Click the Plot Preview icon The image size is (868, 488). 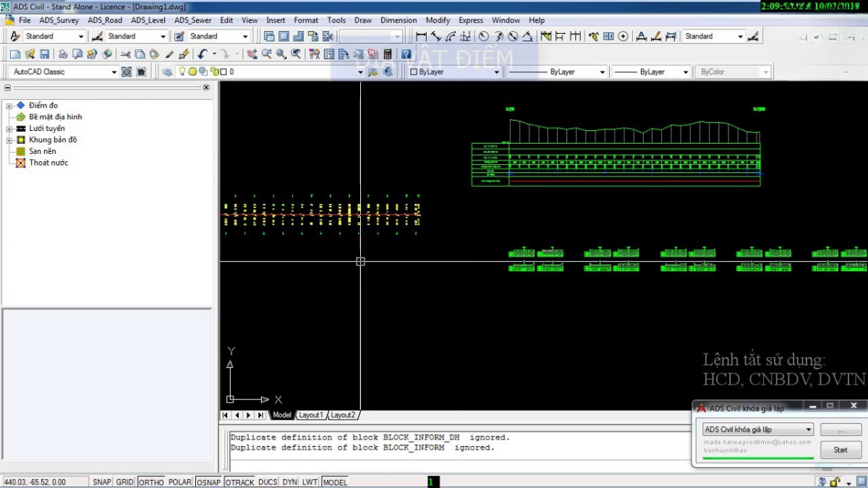coord(77,54)
